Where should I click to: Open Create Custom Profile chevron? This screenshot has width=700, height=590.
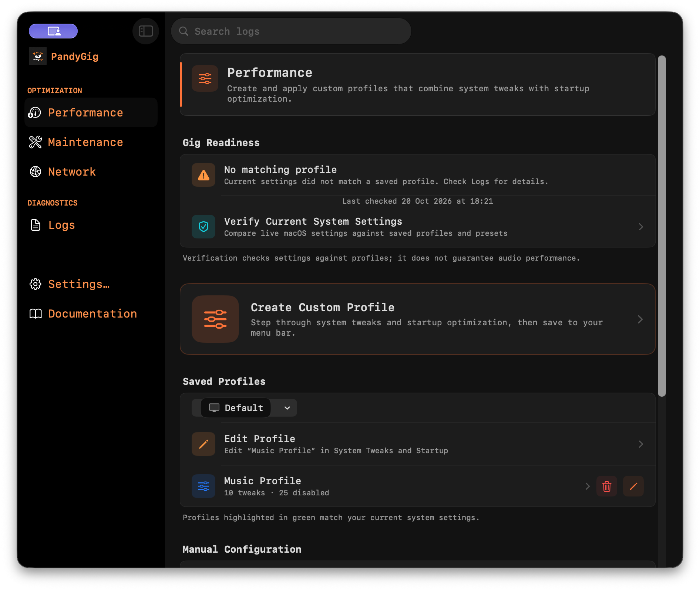coord(640,319)
